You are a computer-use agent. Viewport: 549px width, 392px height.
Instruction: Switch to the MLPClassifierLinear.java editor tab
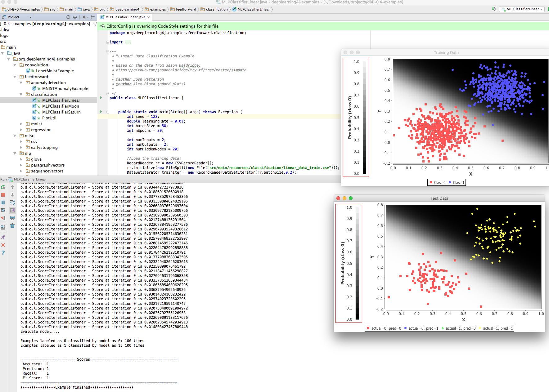pos(125,17)
